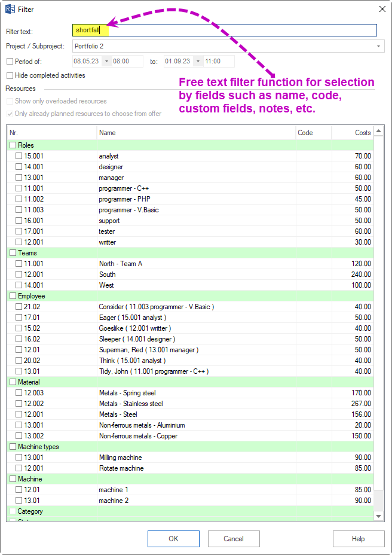Check the Machine types group checkbox

(x=13, y=447)
